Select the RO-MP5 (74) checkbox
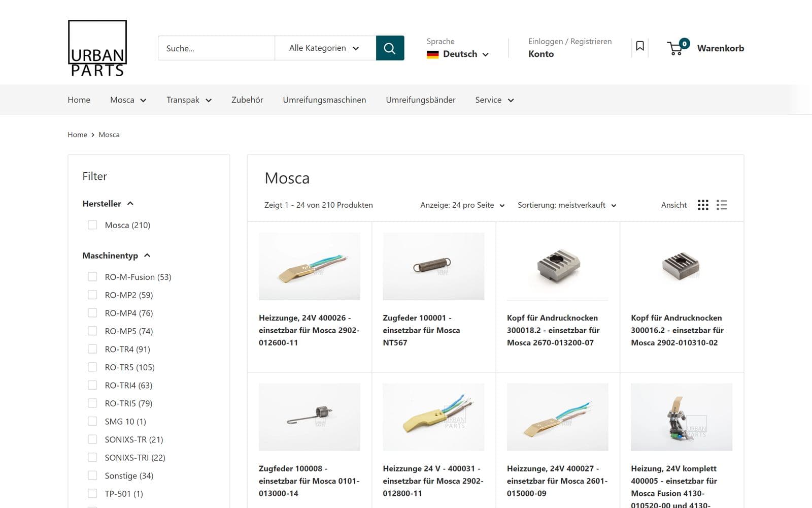Viewport: 812px width, 508px height. pos(92,331)
